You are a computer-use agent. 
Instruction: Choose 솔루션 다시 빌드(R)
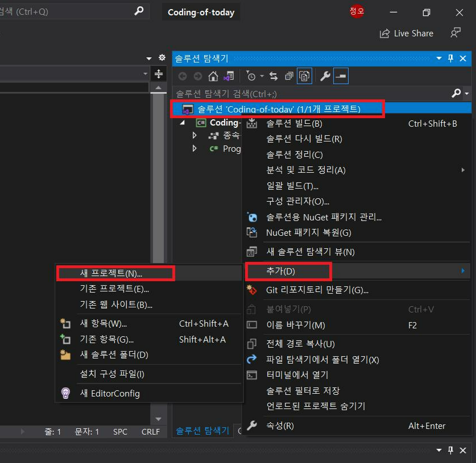pyautogui.click(x=357, y=139)
